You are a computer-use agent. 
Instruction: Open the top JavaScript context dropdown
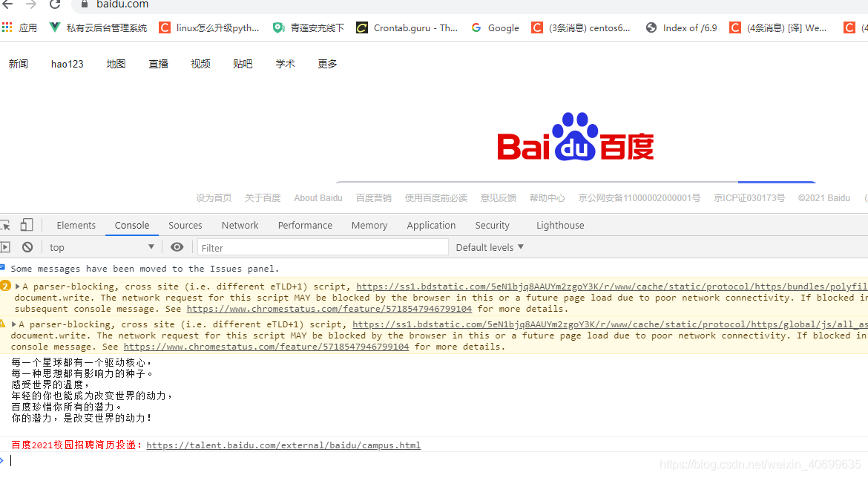[x=102, y=248]
